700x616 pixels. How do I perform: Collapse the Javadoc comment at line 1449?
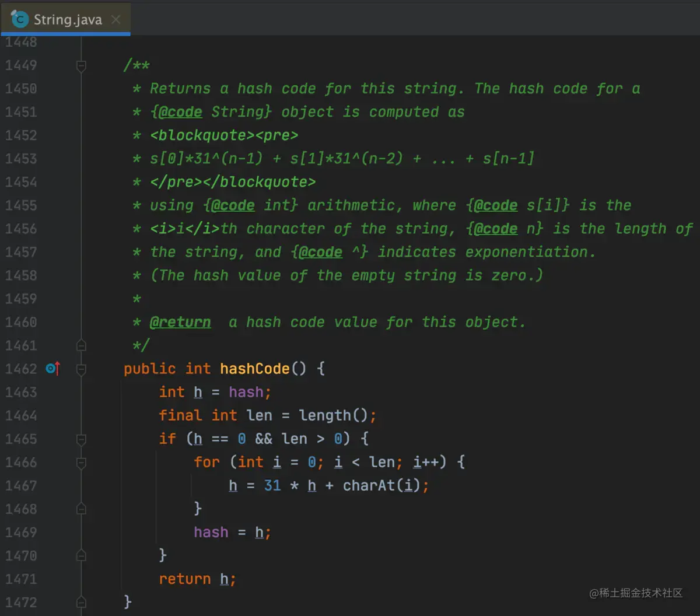[81, 65]
